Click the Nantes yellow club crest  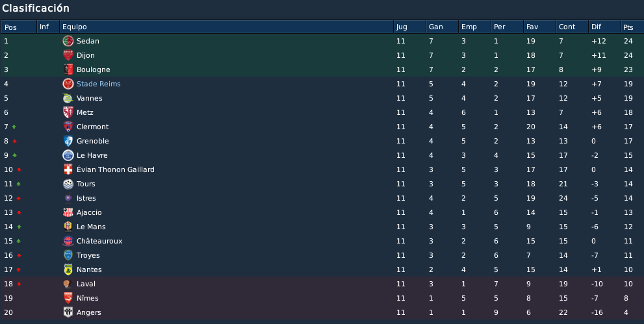[68, 269]
